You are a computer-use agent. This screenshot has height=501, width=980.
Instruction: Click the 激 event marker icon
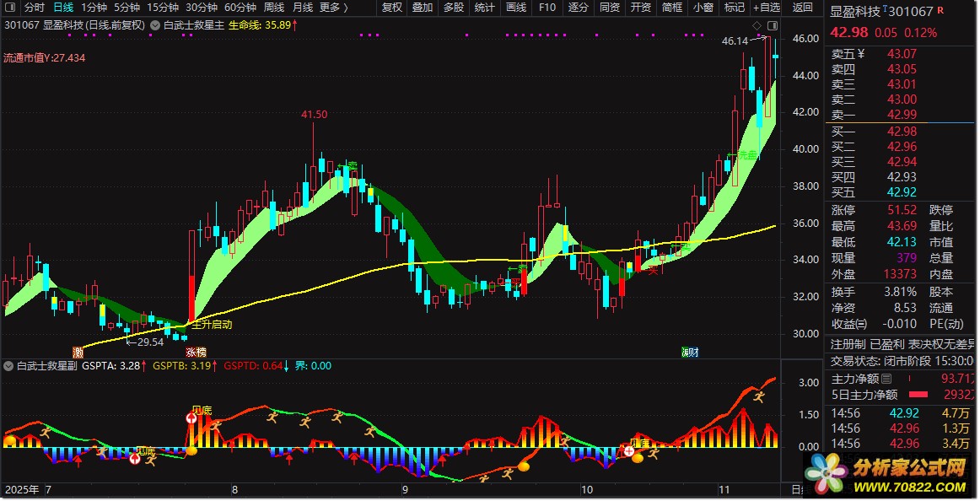click(78, 353)
